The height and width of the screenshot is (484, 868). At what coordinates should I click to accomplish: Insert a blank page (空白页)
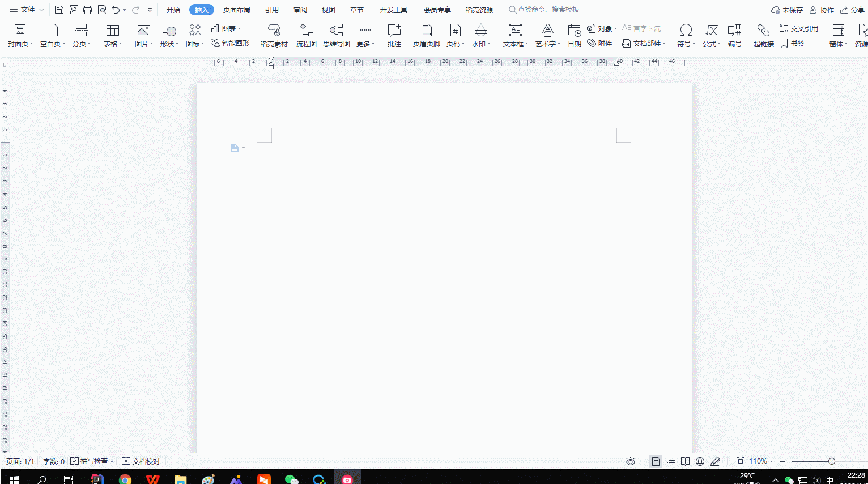point(53,36)
